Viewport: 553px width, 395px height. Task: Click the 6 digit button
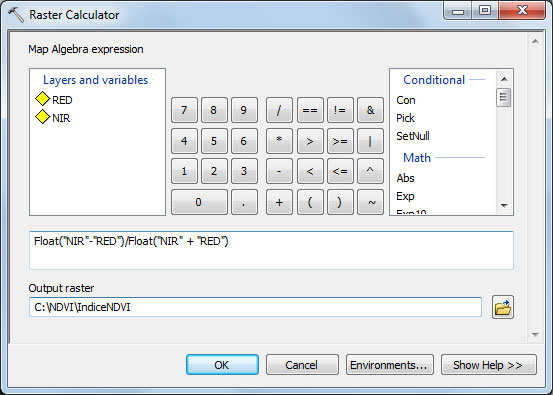tap(244, 141)
